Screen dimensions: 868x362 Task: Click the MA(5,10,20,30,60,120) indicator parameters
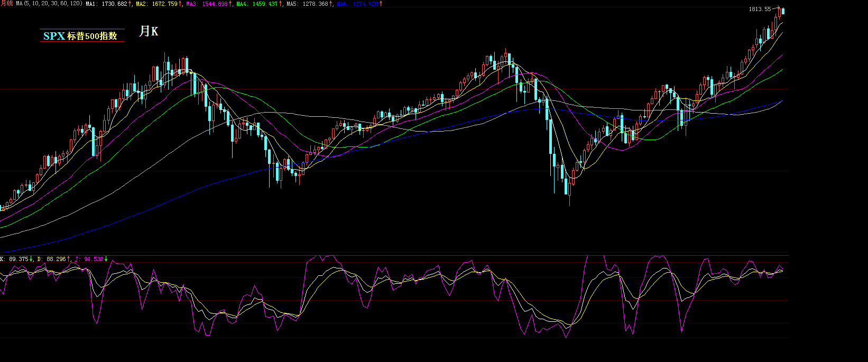[x=49, y=3]
